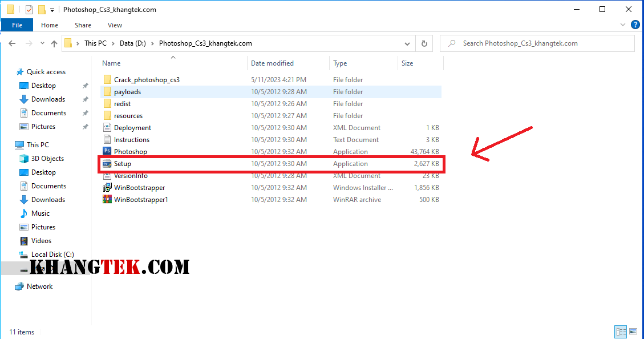
Task: Switch to the View ribbon tab
Action: coord(115,25)
